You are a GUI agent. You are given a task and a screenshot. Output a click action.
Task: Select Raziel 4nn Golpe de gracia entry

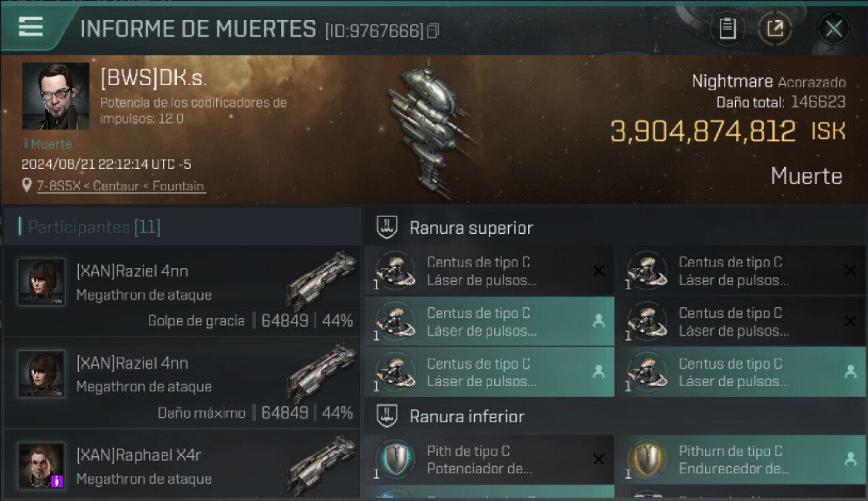[x=182, y=291]
